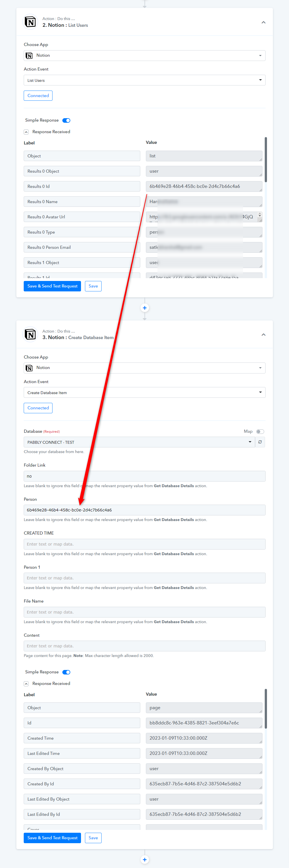Image resolution: width=289 pixels, height=868 pixels.
Task: Click Notion logo in step 3 header
Action: (30, 335)
